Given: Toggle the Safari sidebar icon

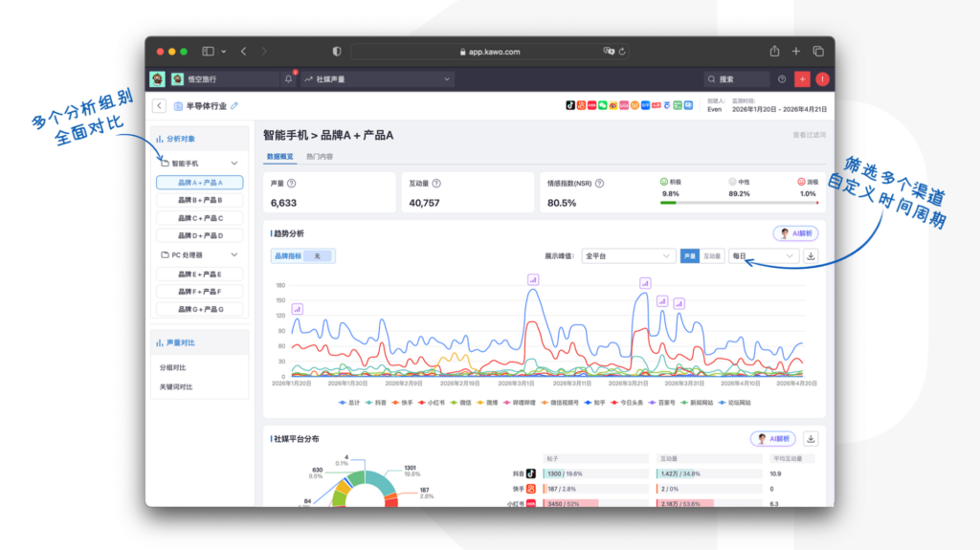Looking at the screenshot, I should point(208,52).
